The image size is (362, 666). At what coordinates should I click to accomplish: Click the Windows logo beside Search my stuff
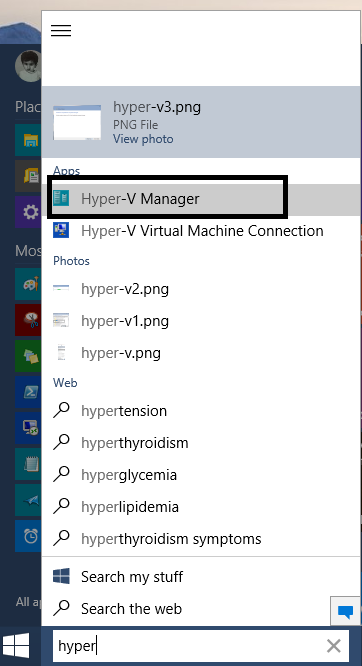click(61, 576)
